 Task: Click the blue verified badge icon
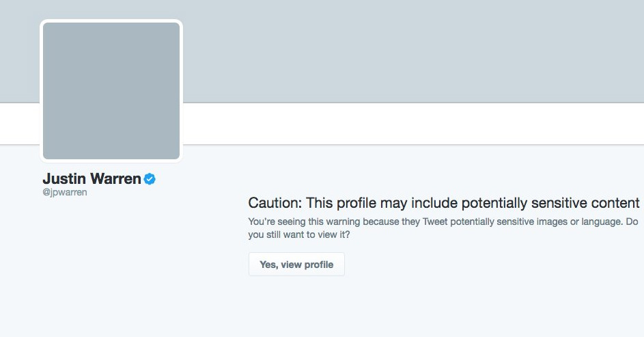[150, 179]
